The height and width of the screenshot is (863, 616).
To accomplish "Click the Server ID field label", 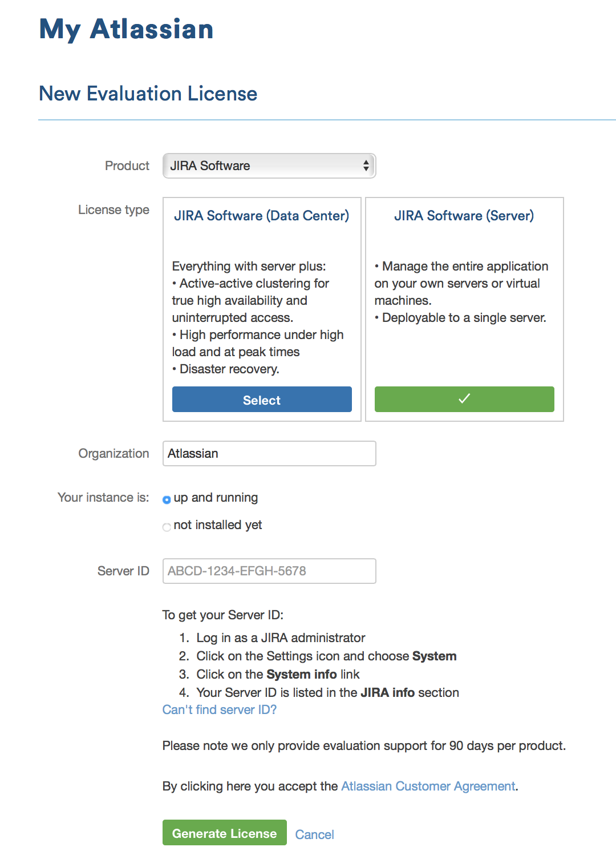I will tap(123, 571).
